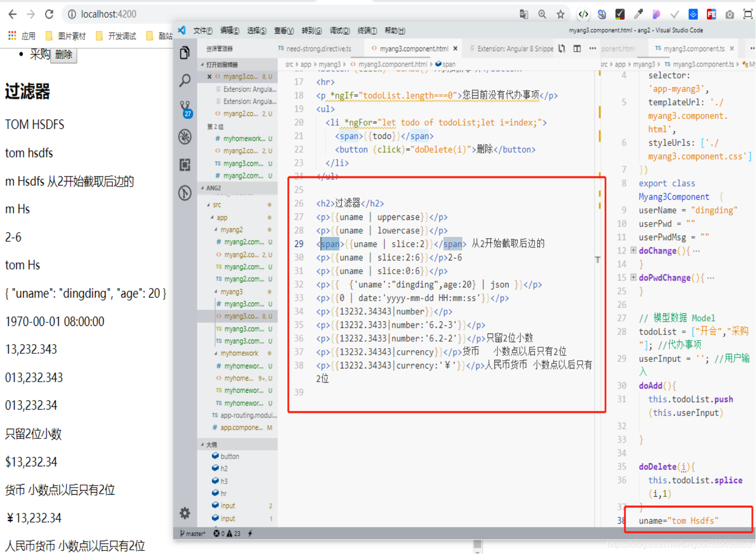Open the Extensions view icon

(x=185, y=165)
